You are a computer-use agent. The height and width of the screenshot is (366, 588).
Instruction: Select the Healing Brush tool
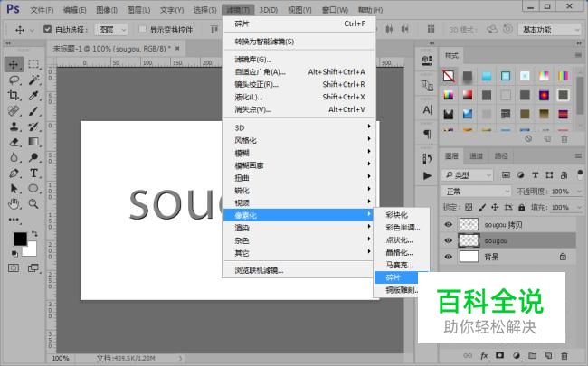[x=14, y=111]
